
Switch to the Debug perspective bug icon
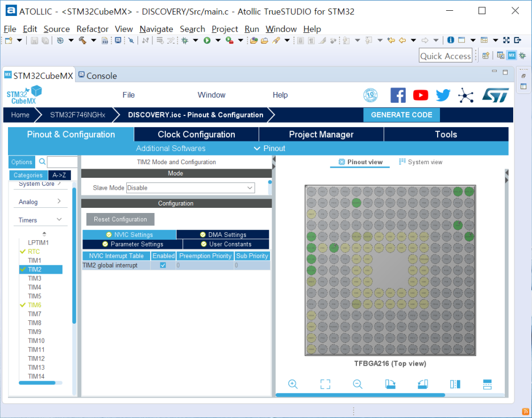click(x=522, y=55)
